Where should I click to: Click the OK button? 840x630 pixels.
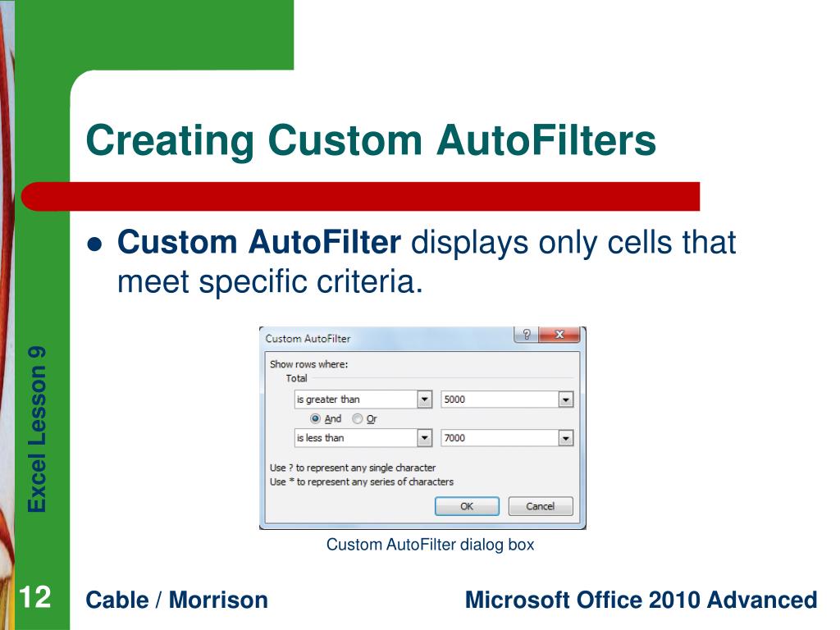point(467,506)
